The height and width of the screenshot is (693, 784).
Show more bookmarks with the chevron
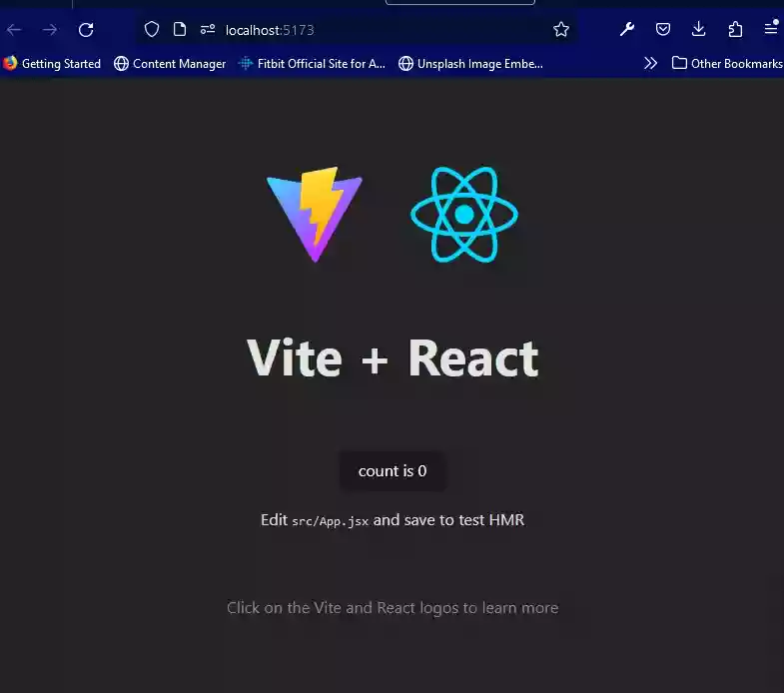click(x=650, y=63)
